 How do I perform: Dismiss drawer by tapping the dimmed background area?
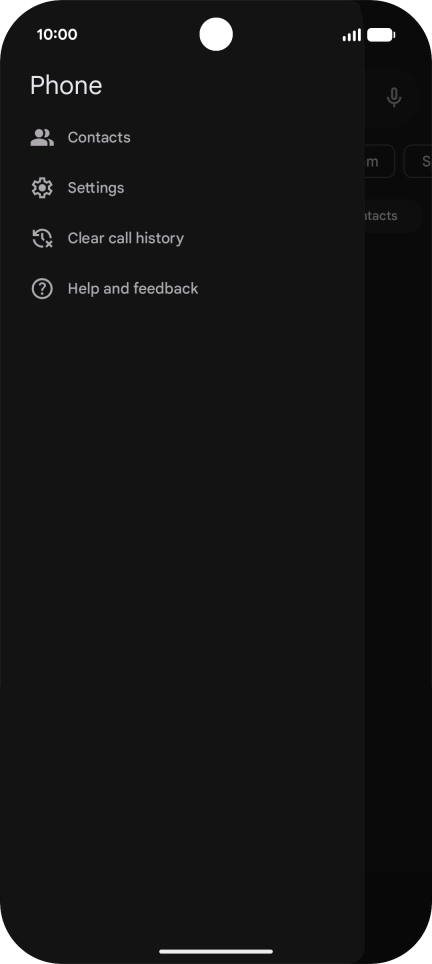(x=398, y=553)
